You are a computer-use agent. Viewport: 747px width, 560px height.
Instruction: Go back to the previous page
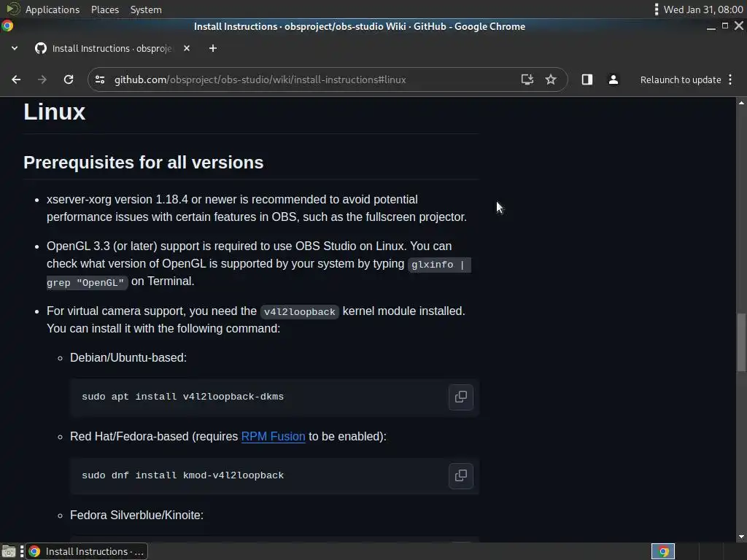(x=16, y=79)
